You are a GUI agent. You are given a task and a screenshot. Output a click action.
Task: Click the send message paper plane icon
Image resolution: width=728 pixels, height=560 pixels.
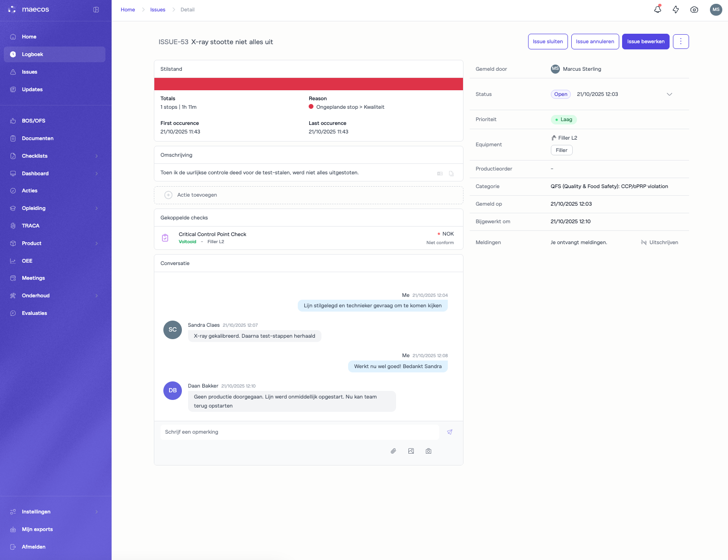(x=450, y=432)
